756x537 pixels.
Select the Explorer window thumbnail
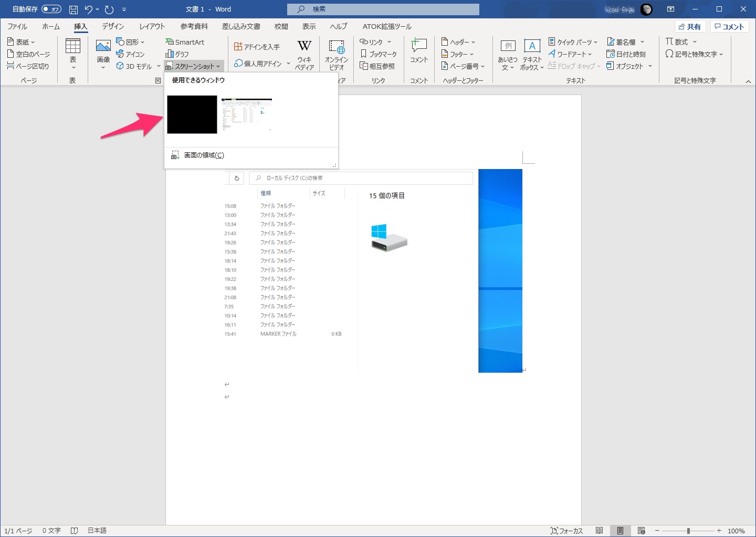pos(247,114)
